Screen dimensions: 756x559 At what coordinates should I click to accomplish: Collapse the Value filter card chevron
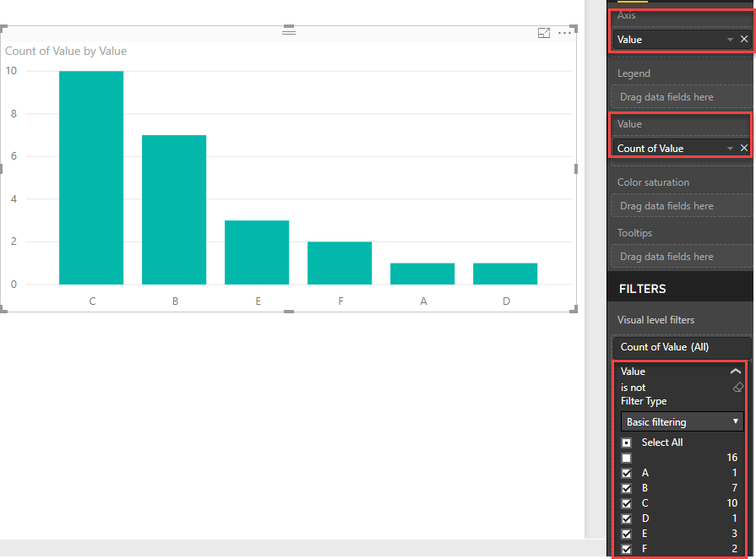735,371
